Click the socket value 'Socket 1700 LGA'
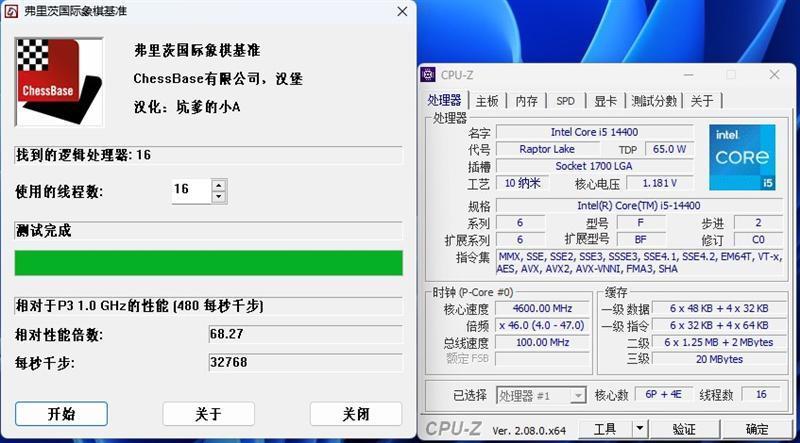 click(x=594, y=166)
